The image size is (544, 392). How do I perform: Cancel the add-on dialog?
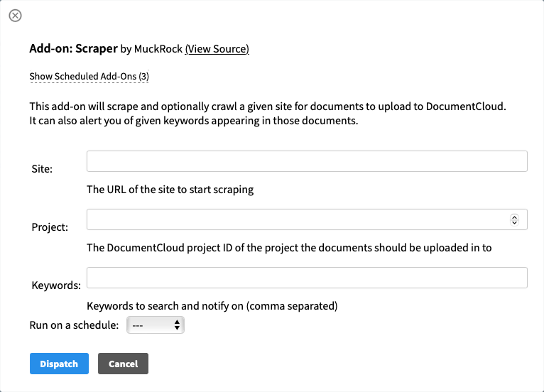click(x=123, y=364)
